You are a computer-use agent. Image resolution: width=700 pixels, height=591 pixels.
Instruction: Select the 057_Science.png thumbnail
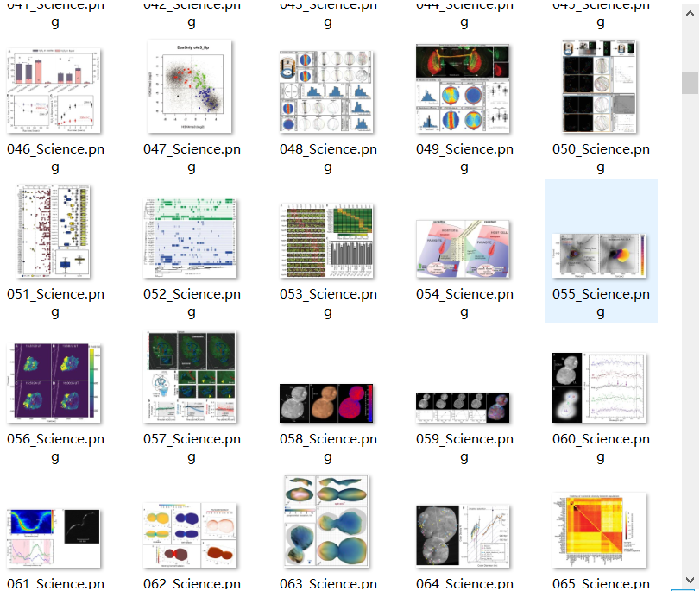pyautogui.click(x=190, y=377)
